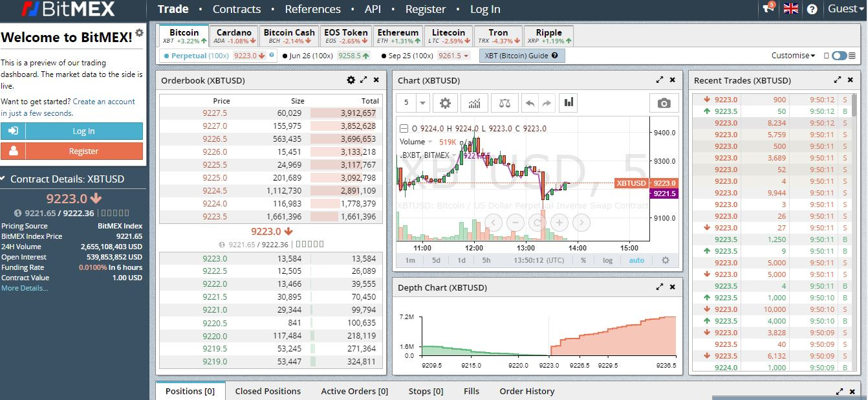
Task: Select the Perpetual (100x) contract
Action: click(219, 56)
